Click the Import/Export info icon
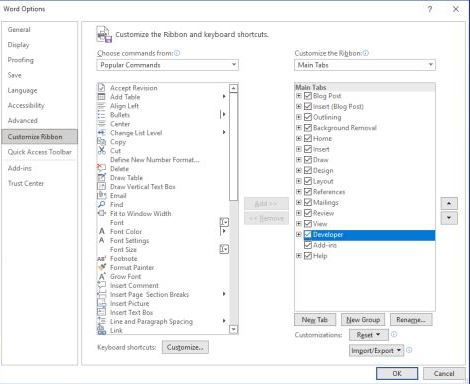The width and height of the screenshot is (470, 384). pos(409,350)
